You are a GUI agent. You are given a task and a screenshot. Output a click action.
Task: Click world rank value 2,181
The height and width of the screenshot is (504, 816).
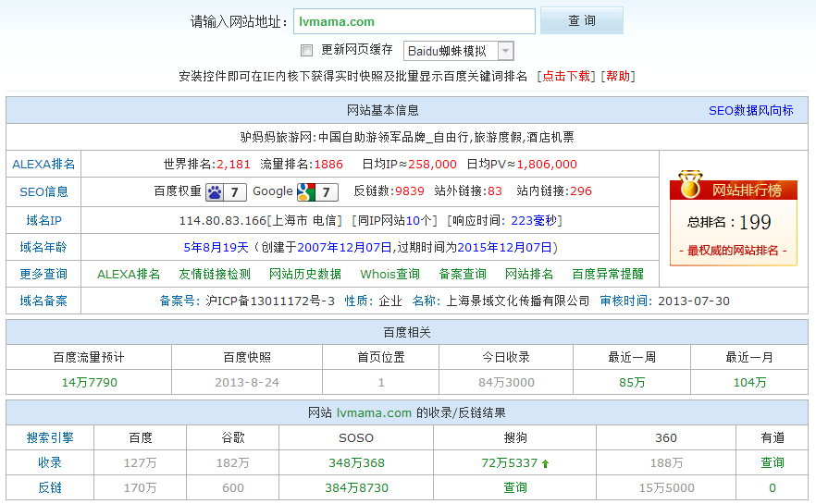(x=234, y=165)
